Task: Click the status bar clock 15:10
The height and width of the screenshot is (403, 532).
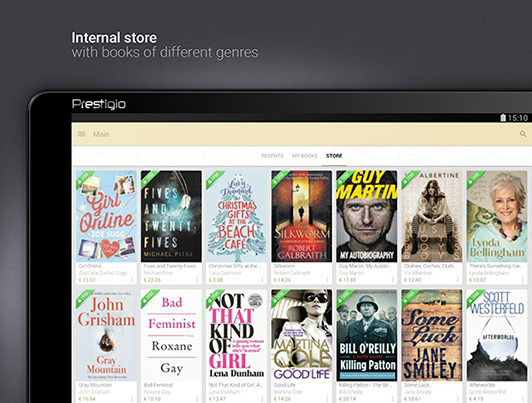Action: (518, 118)
